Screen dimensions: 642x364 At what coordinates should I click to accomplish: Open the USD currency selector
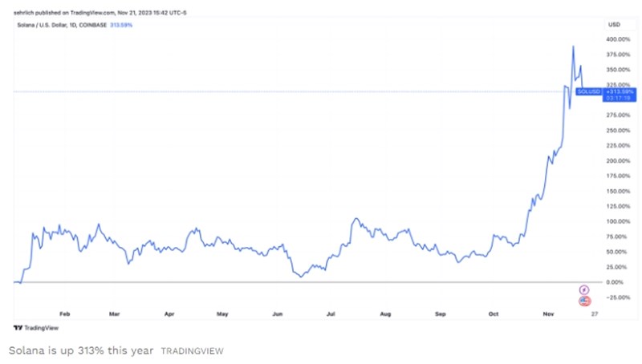613,25
